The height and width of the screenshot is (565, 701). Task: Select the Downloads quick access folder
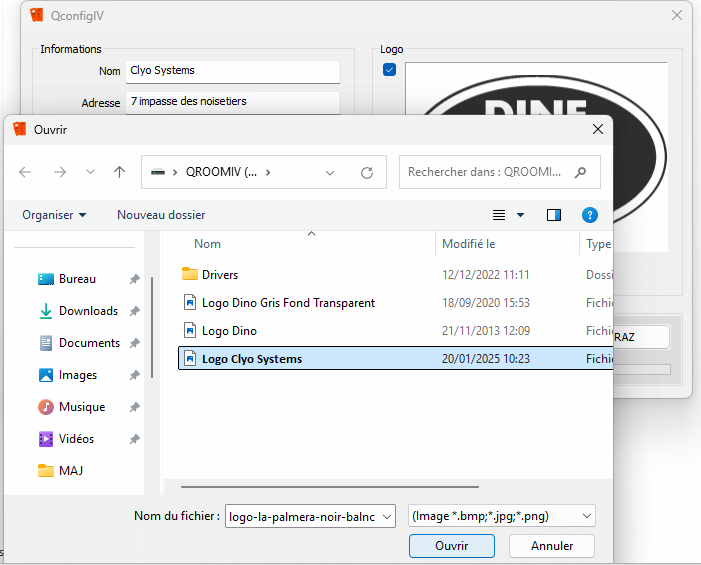(x=88, y=311)
